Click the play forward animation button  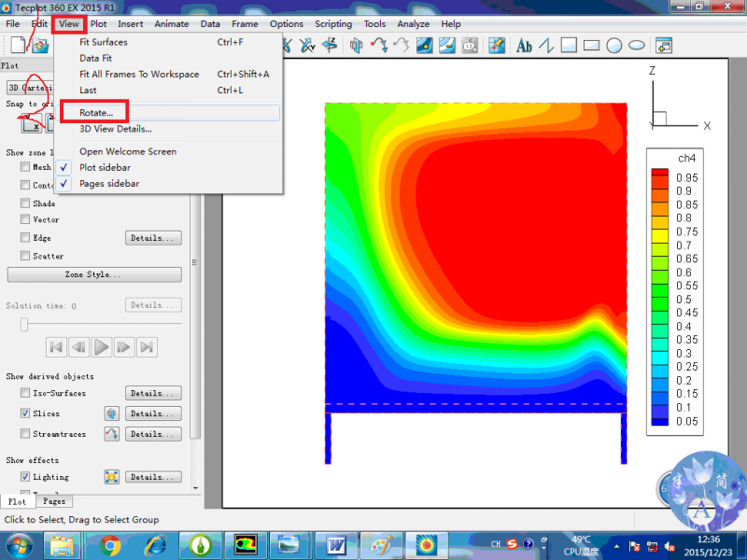[x=102, y=346]
